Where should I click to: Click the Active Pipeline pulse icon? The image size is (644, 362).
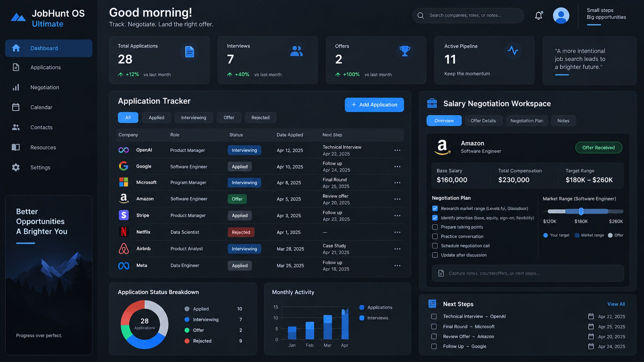(513, 51)
